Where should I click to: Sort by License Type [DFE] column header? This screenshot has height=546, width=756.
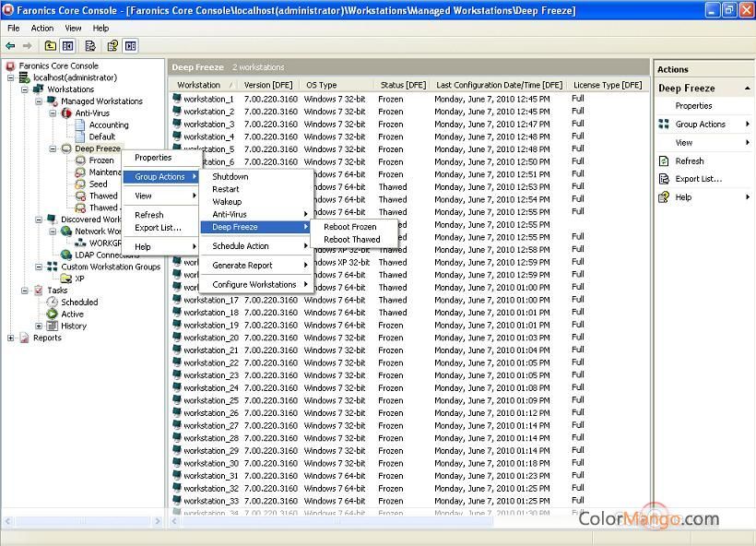point(608,85)
